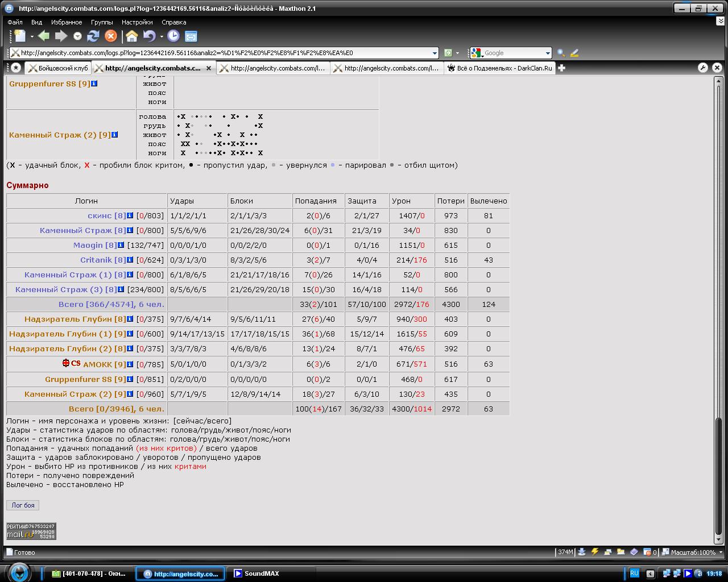This screenshot has height=582, width=728.
Task: Click the Лог боя button
Action: [23, 505]
